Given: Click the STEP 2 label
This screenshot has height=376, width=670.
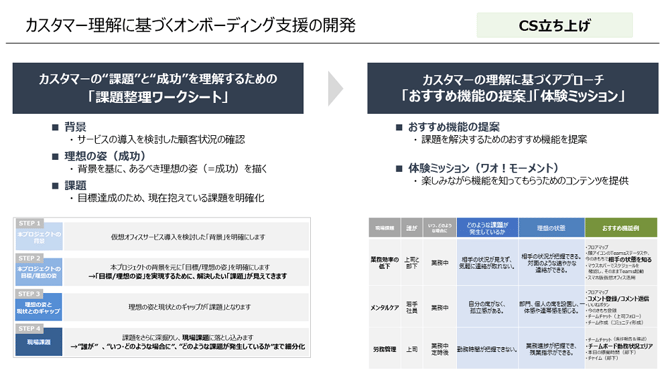Looking at the screenshot, I should (29, 258).
